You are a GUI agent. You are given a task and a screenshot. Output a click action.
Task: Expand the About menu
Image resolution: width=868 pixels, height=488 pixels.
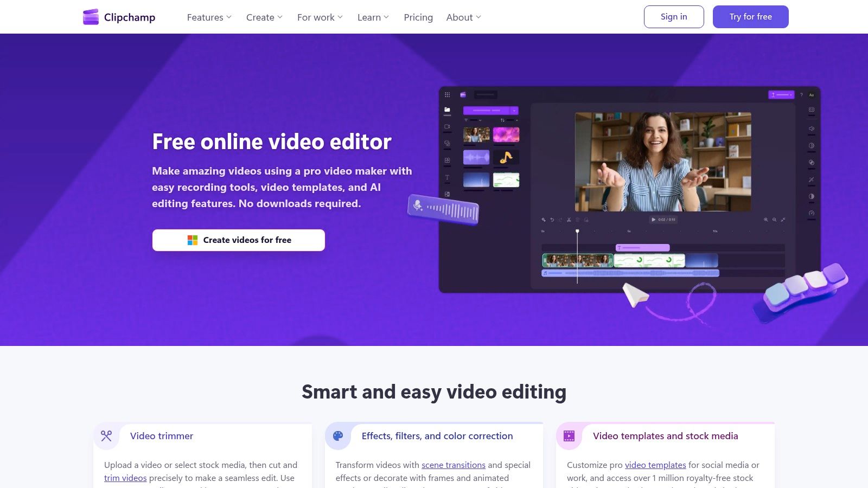464,17
